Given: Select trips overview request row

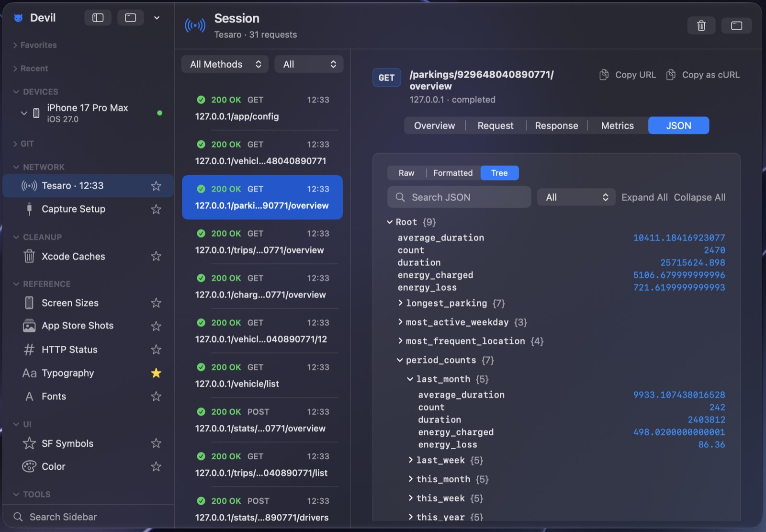Looking at the screenshot, I should pyautogui.click(x=262, y=242).
